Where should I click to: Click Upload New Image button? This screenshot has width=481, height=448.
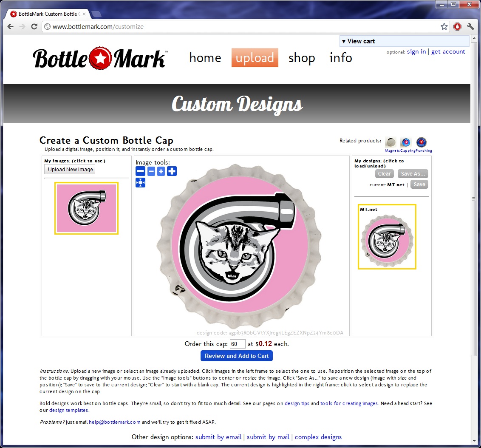[70, 169]
